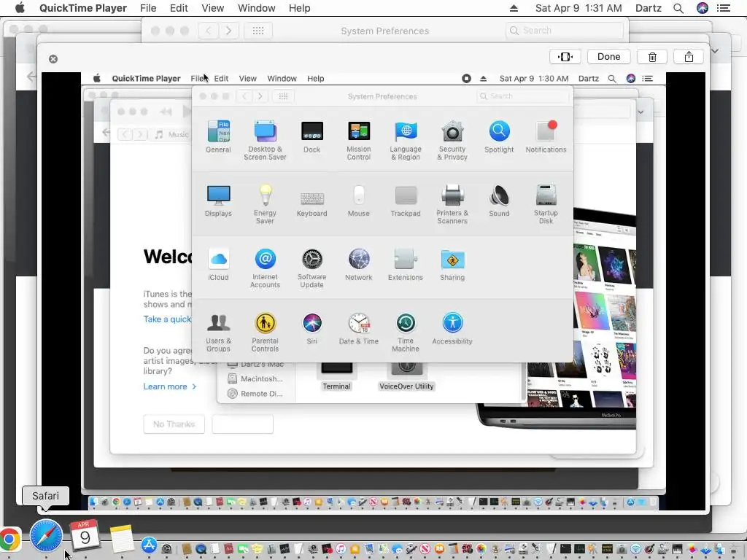The height and width of the screenshot is (560, 747).
Task: Open Notes from the Dock
Action: point(122,539)
